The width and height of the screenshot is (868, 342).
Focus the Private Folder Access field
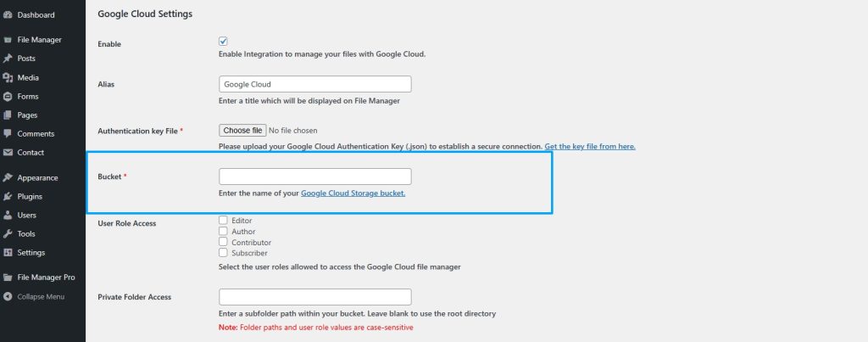click(x=315, y=297)
